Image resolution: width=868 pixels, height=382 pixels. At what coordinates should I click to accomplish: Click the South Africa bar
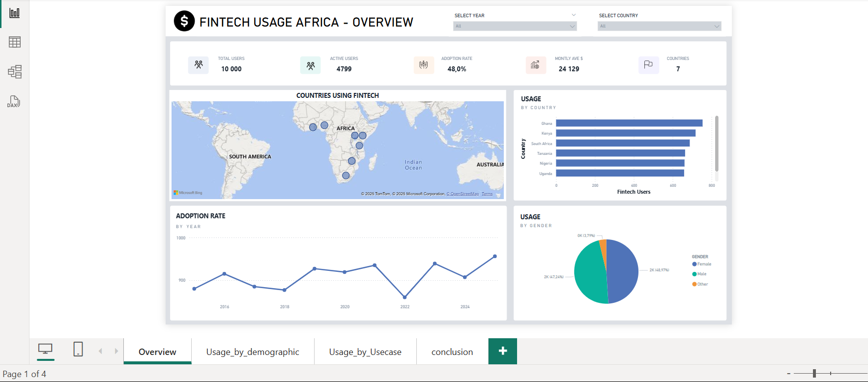[623, 144]
